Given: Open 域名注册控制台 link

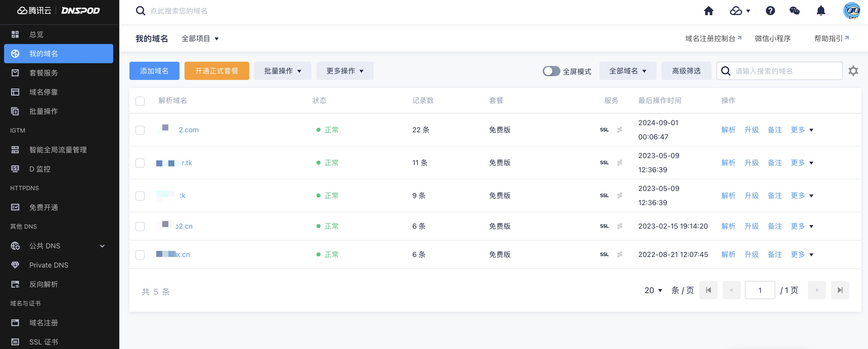Looking at the screenshot, I should tap(713, 39).
